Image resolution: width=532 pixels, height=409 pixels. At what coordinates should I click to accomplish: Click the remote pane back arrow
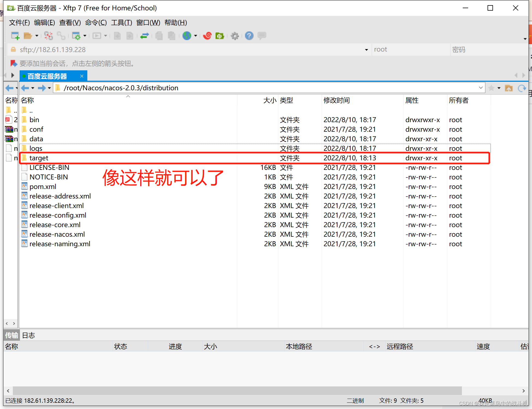click(x=25, y=88)
